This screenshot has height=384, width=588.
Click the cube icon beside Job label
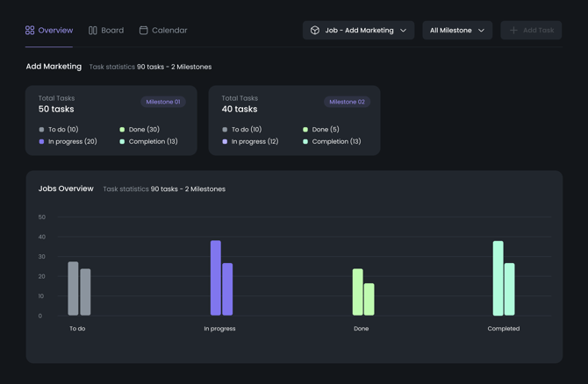click(315, 31)
